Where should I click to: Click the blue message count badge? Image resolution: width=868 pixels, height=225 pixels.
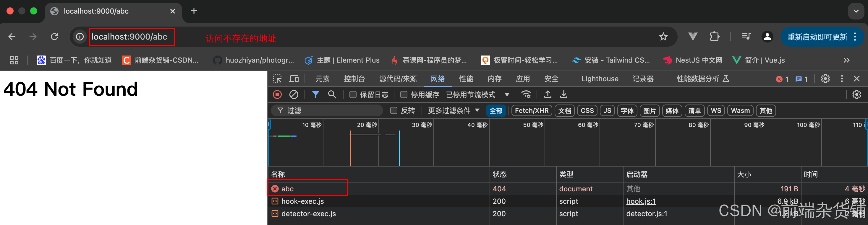(x=801, y=79)
